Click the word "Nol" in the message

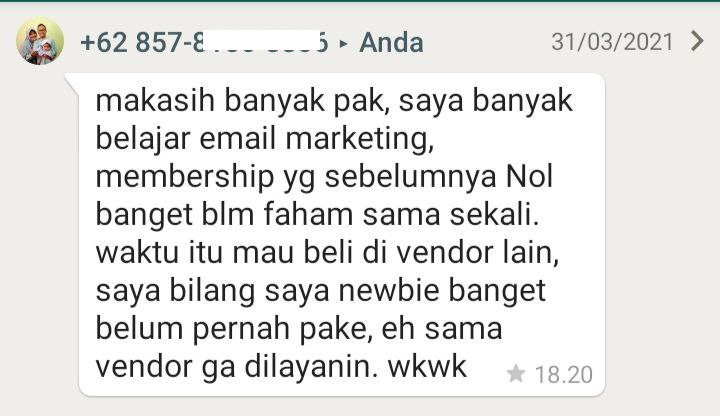(529, 176)
